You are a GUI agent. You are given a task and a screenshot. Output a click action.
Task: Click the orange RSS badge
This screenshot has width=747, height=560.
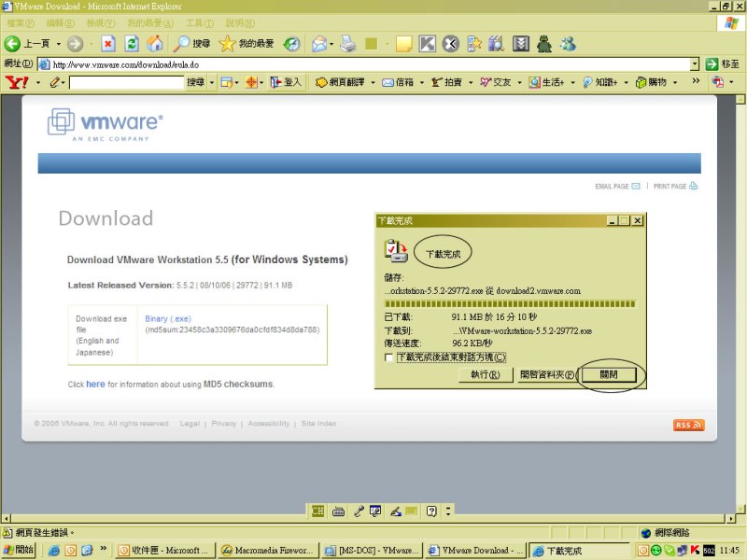coord(688,425)
